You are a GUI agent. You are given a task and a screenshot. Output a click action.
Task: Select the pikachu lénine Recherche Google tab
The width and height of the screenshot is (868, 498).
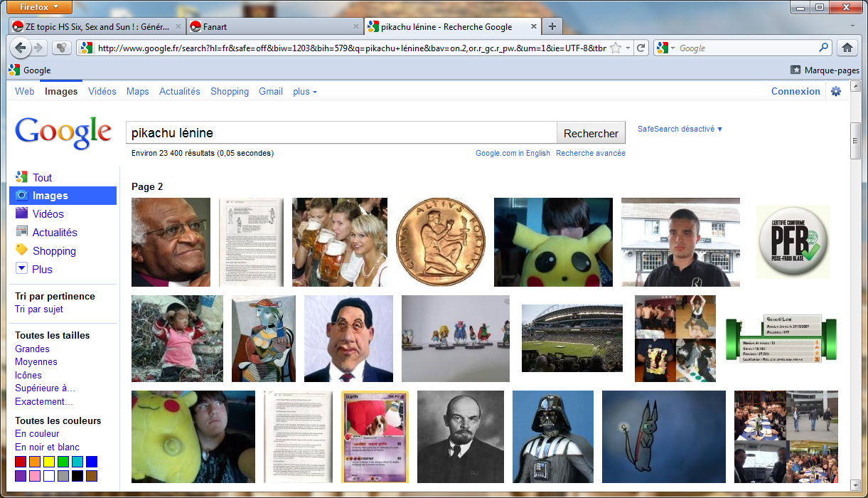click(452, 27)
